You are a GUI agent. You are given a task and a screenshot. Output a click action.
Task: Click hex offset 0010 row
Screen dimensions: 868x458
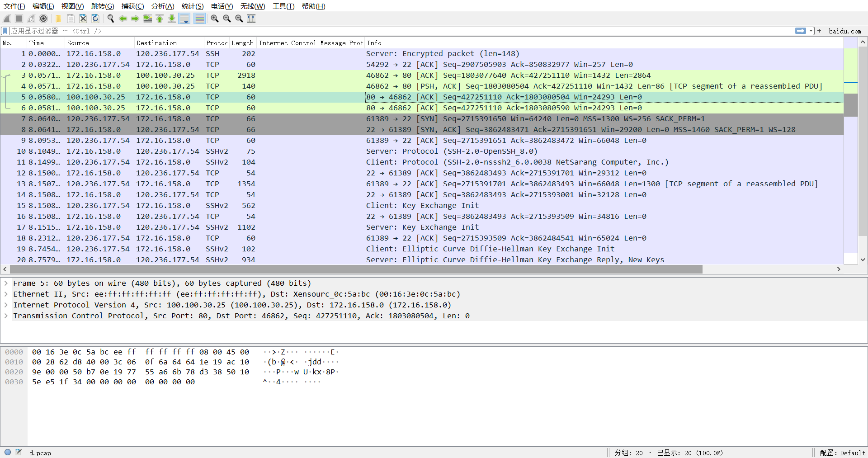(x=14, y=362)
